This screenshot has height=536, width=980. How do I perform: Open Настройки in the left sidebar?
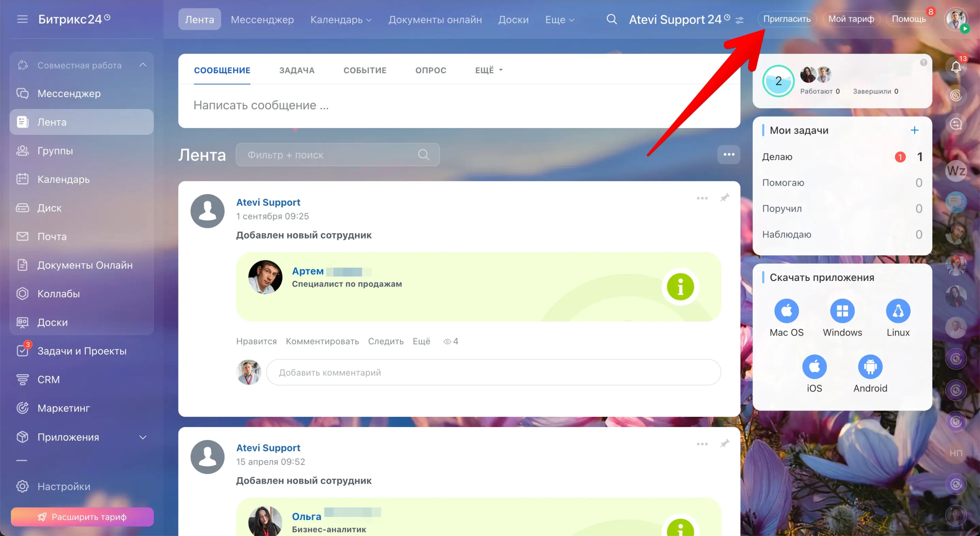pyautogui.click(x=82, y=487)
